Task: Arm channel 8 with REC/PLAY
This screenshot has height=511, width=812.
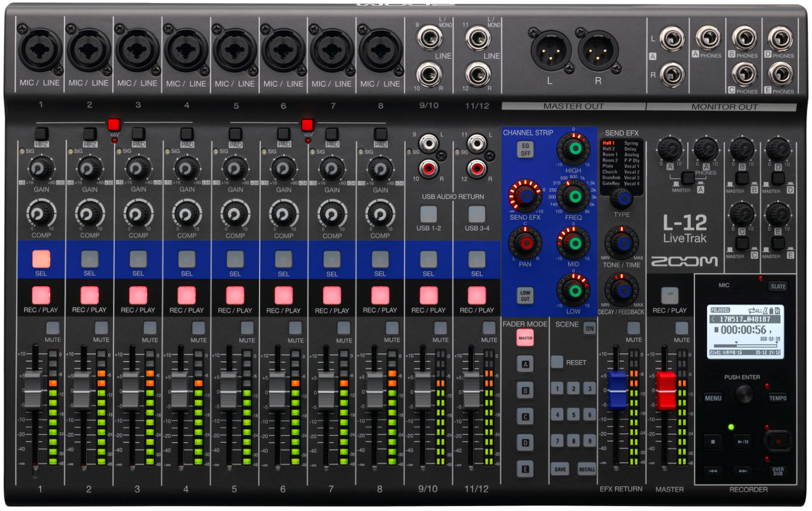Action: pyautogui.click(x=380, y=295)
